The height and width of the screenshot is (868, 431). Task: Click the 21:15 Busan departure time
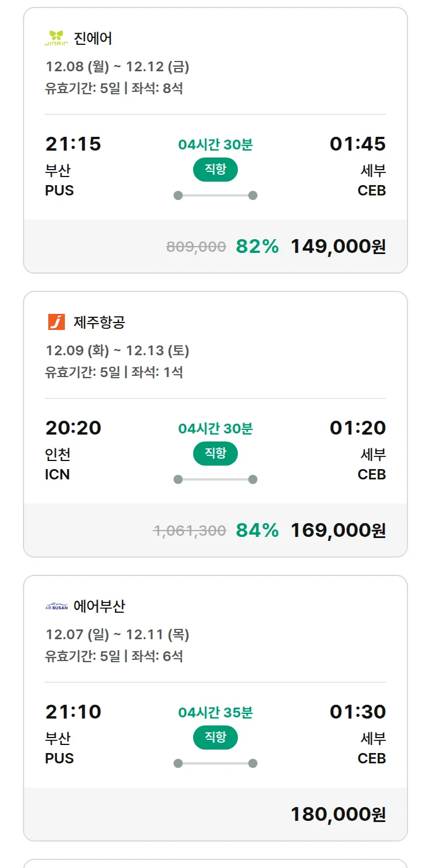tap(73, 144)
